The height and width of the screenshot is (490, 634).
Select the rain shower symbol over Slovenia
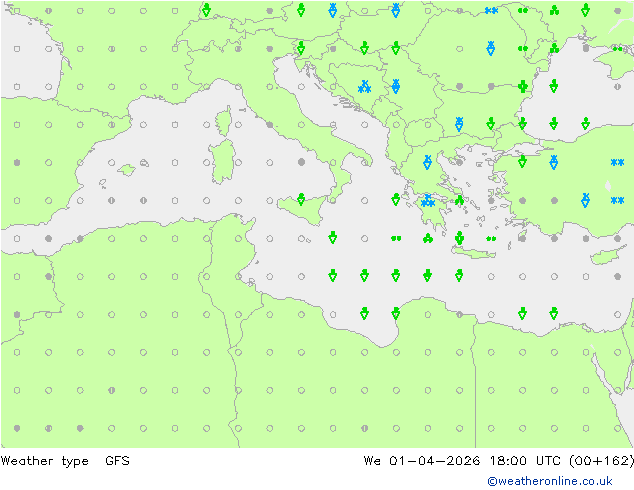(301, 48)
